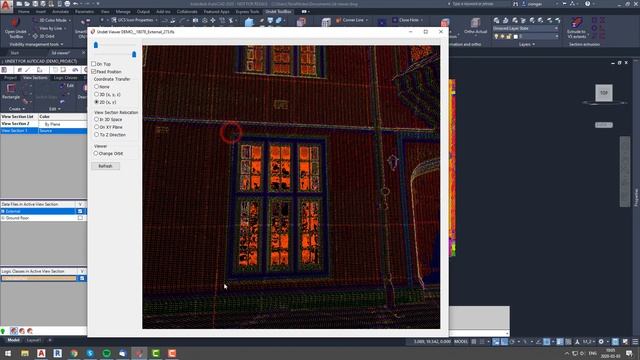Open the Windows Start menu
Viewport: 640px width, 360px height.
[8, 353]
